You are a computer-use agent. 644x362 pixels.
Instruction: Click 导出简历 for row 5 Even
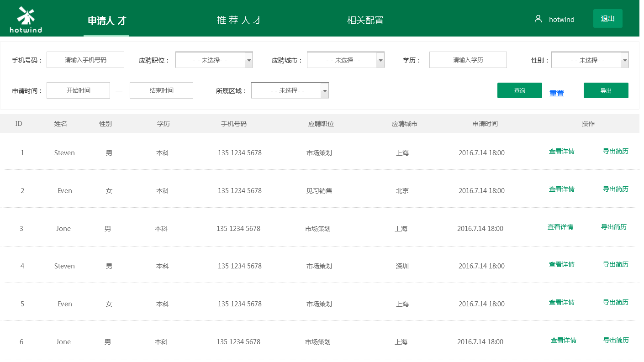pos(616,303)
